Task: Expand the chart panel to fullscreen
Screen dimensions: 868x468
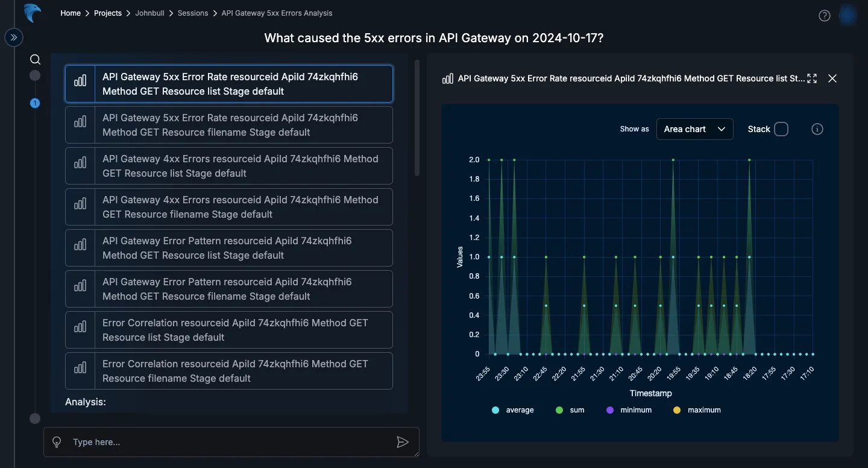Action: coord(812,78)
